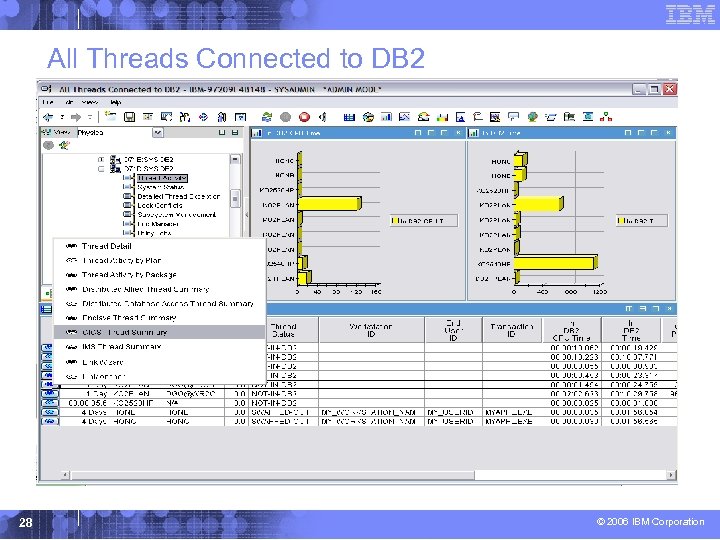Open the Forward history dropdown arrow
Viewport: 720px width, 540px height.
point(90,117)
